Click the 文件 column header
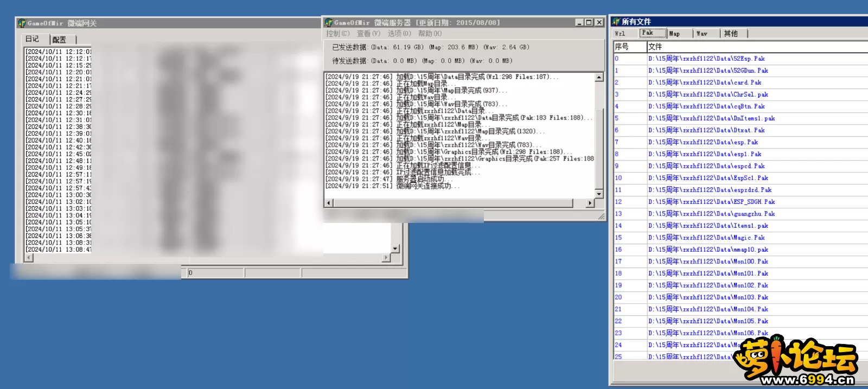 757,47
